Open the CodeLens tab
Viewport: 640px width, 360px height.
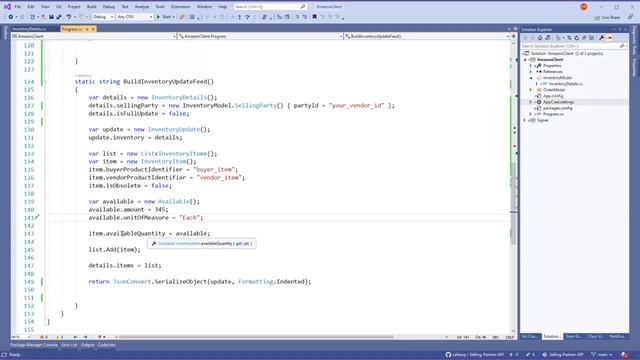tap(107, 345)
